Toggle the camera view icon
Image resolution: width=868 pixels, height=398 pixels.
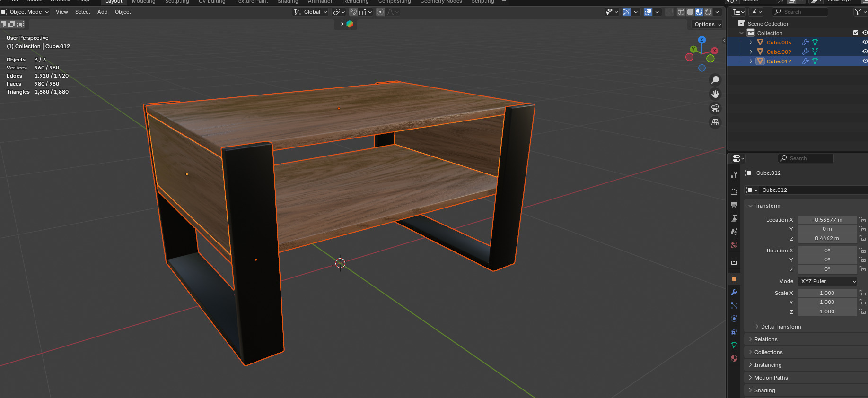pos(715,108)
